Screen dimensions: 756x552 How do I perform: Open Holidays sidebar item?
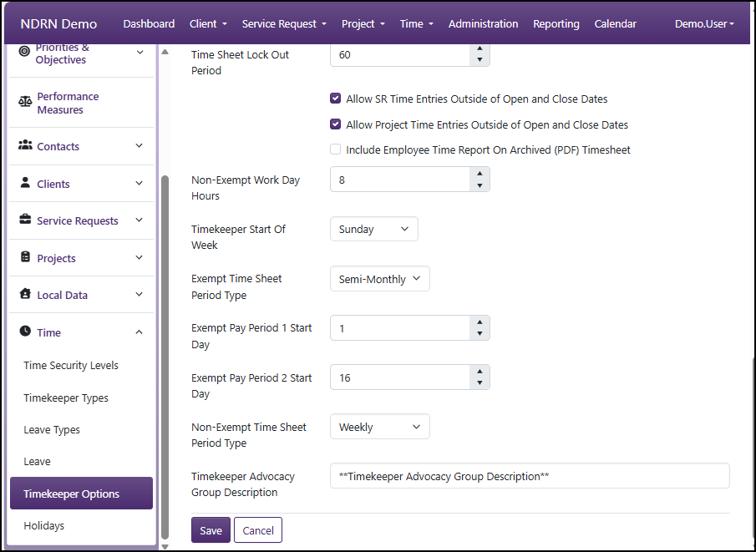[x=44, y=525]
